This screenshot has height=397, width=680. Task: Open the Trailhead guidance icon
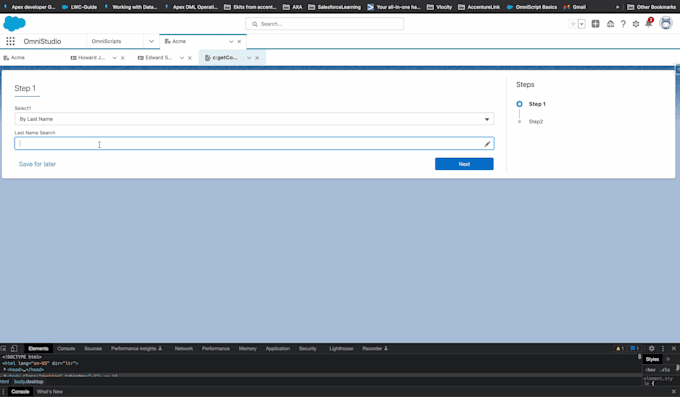coord(610,24)
